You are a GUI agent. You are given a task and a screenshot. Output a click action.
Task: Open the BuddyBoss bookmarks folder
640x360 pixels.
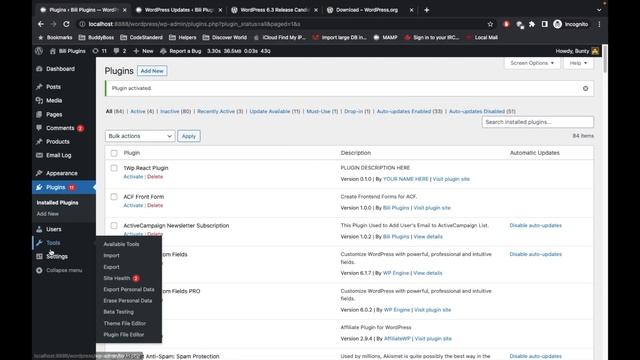pos(96,38)
